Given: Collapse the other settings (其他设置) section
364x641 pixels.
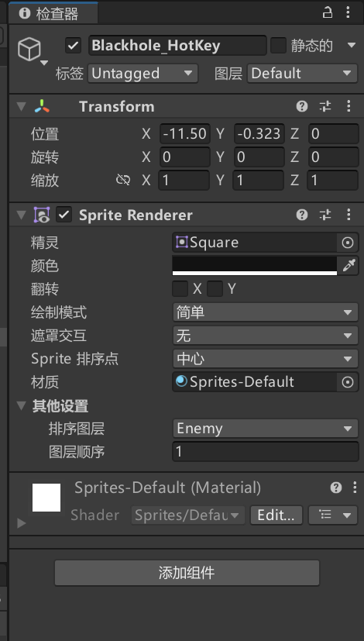Looking at the screenshot, I should 21,406.
